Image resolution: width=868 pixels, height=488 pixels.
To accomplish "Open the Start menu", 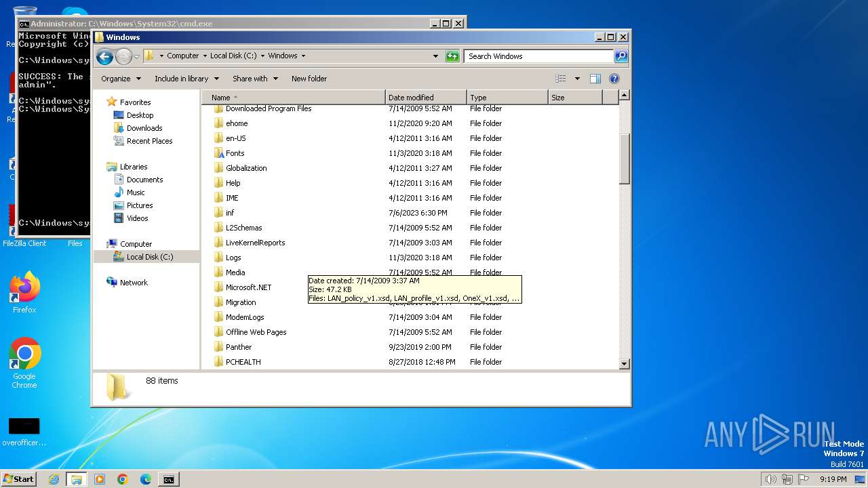I will click(x=18, y=479).
